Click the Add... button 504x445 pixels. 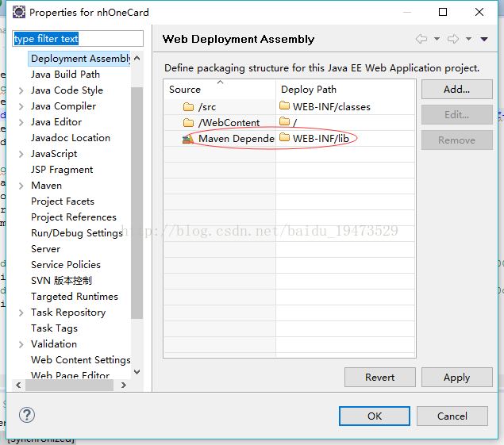[x=456, y=90]
